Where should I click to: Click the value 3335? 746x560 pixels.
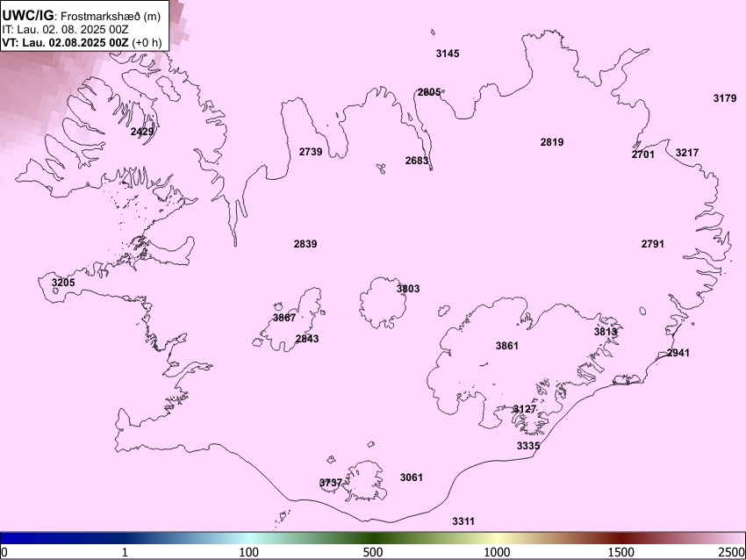528,446
